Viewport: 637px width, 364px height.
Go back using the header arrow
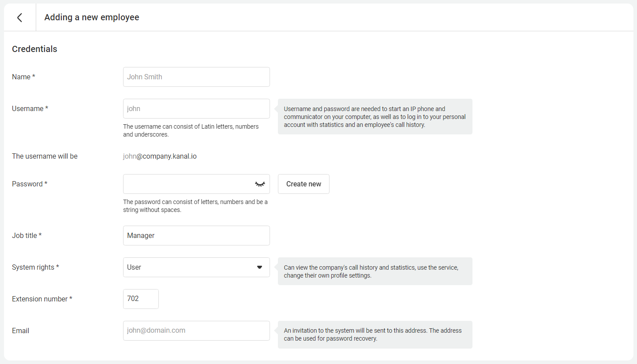19,18
